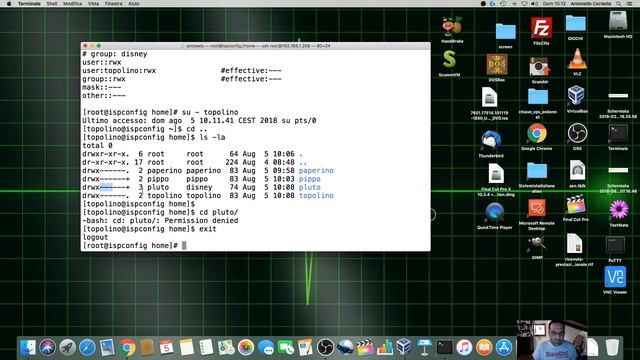This screenshot has height=360, width=640.
Task: Open Finder in the Dock
Action: [x=28, y=348]
